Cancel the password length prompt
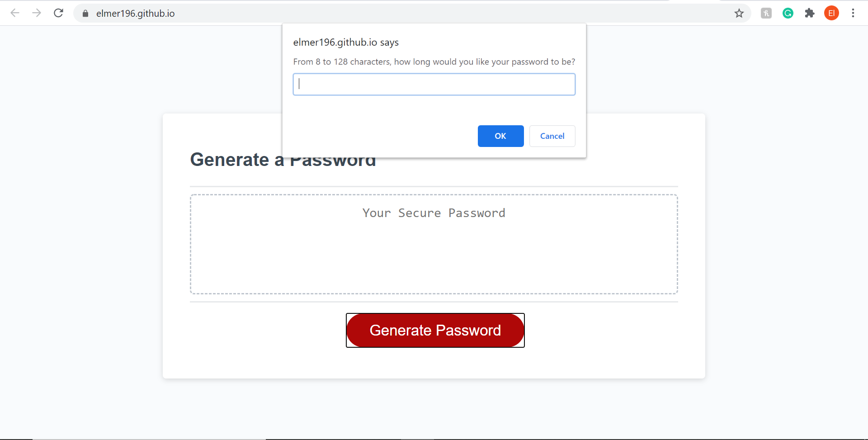Image resolution: width=868 pixels, height=440 pixels. pos(552,136)
